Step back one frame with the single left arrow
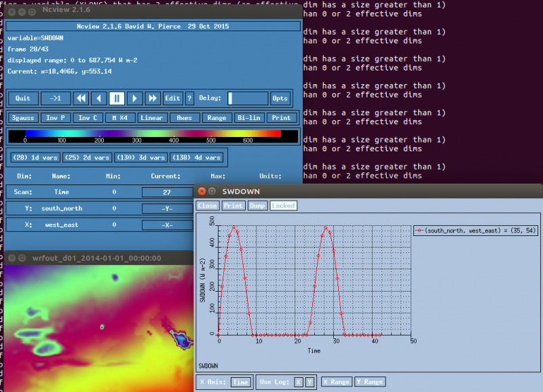The image size is (543, 392). click(x=99, y=98)
